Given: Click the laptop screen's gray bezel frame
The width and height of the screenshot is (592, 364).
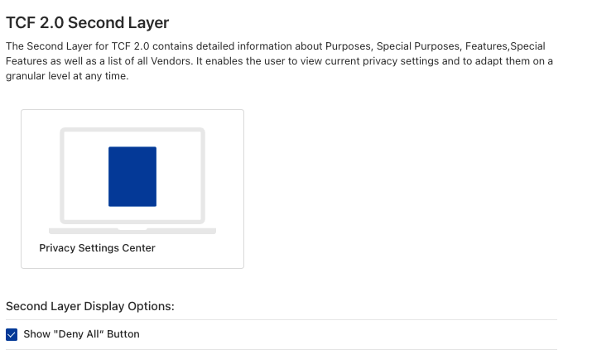Looking at the screenshot, I should (x=132, y=130).
